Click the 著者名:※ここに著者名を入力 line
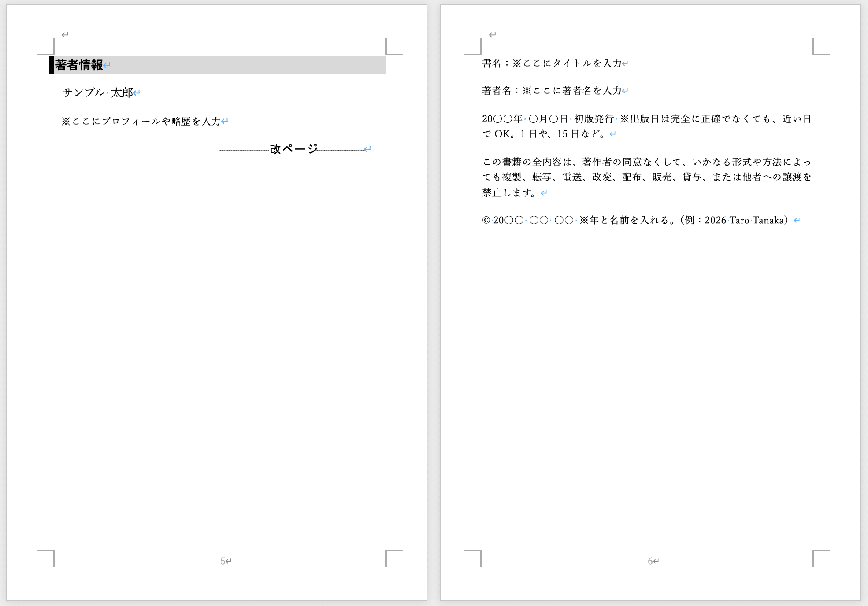This screenshot has height=606, width=868. point(552,91)
